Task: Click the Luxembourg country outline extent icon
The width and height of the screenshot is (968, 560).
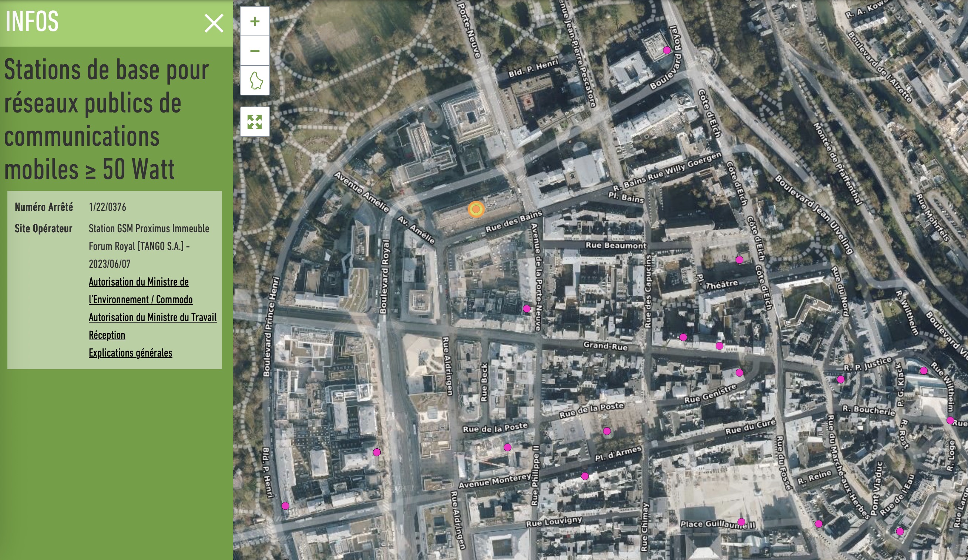Action: click(x=255, y=80)
